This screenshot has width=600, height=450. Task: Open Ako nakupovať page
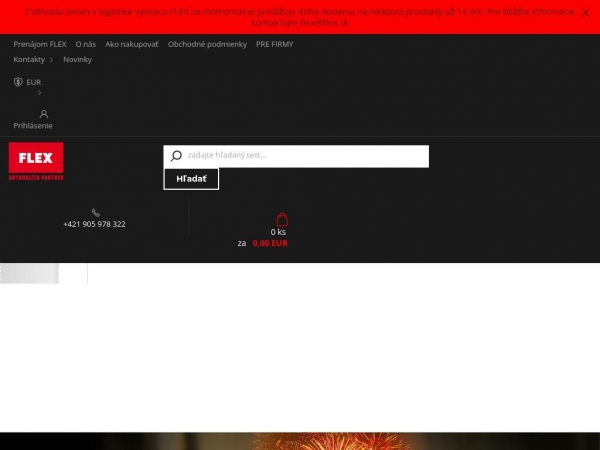[132, 44]
